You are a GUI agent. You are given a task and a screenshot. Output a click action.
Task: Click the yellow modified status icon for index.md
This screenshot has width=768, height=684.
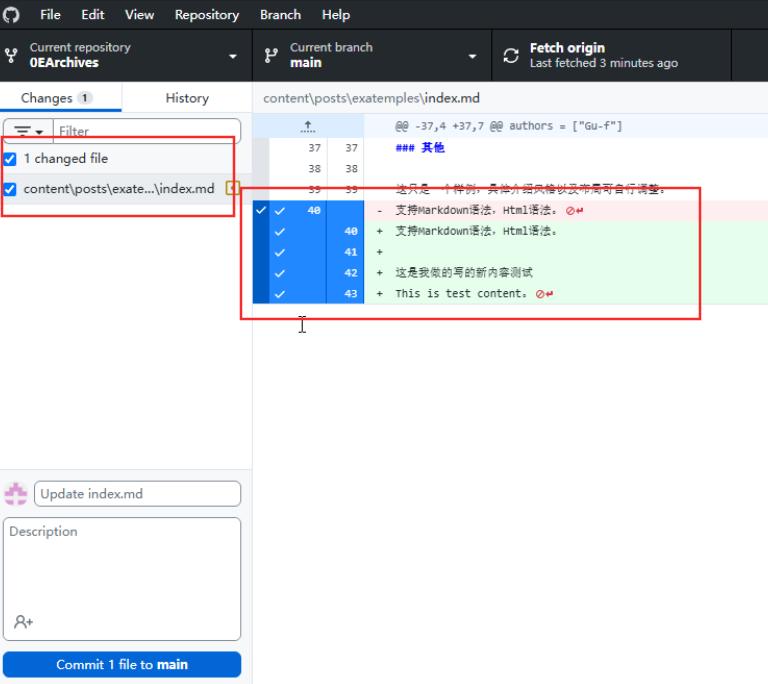click(x=232, y=188)
